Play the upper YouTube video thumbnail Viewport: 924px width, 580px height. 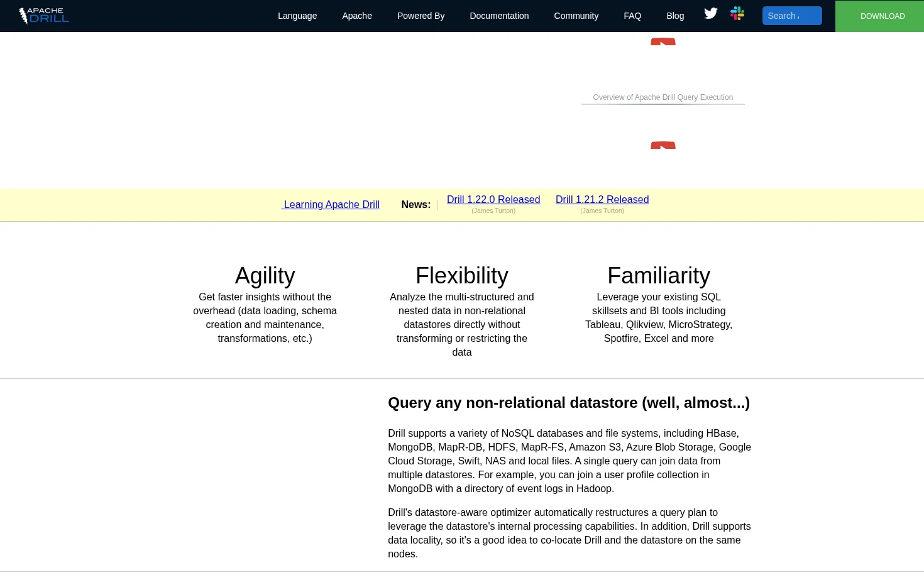[x=663, y=41]
